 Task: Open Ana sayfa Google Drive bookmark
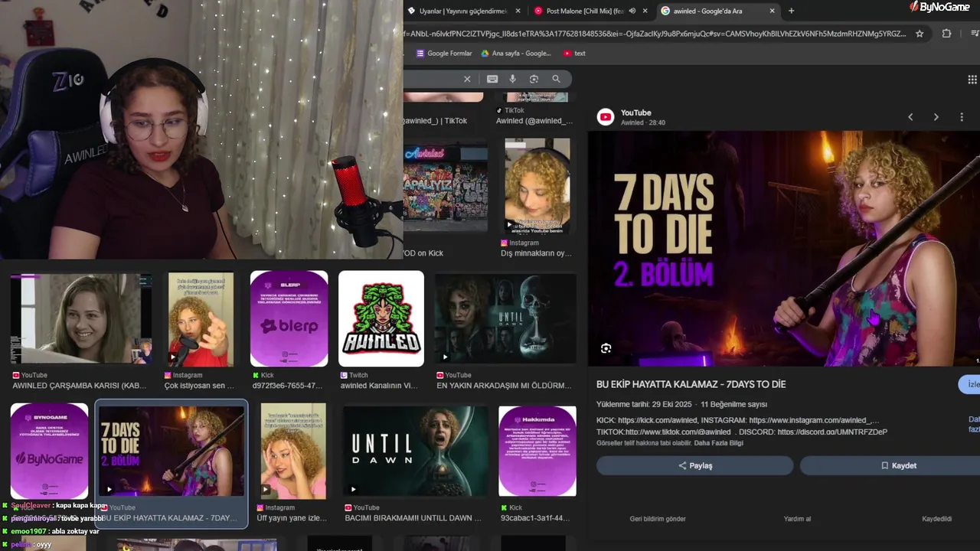(x=516, y=54)
